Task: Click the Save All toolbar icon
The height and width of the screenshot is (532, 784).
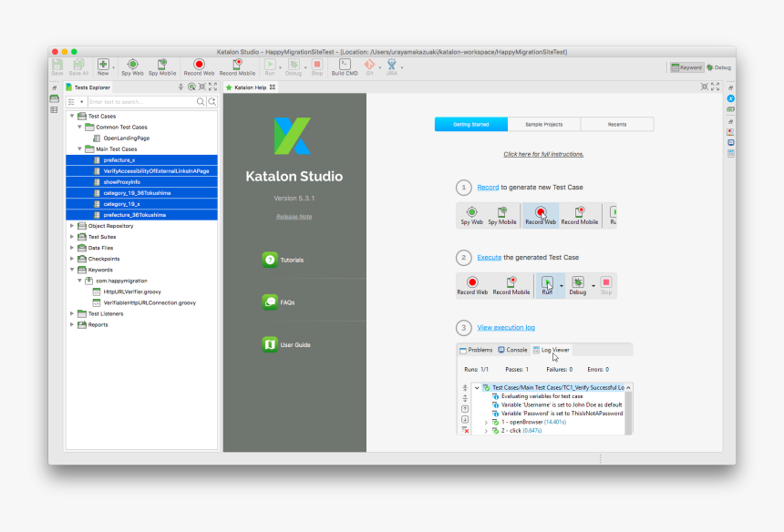Action: pyautogui.click(x=78, y=65)
